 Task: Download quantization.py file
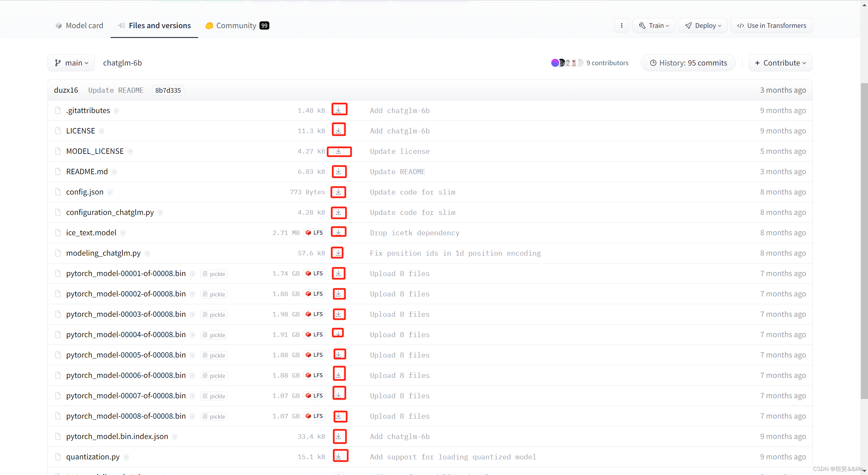click(339, 456)
